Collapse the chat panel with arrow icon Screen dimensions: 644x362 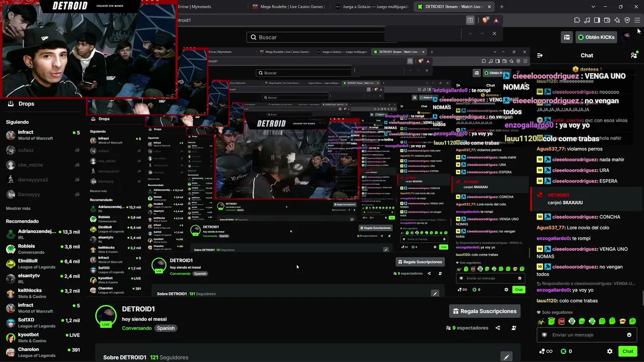[540, 55]
